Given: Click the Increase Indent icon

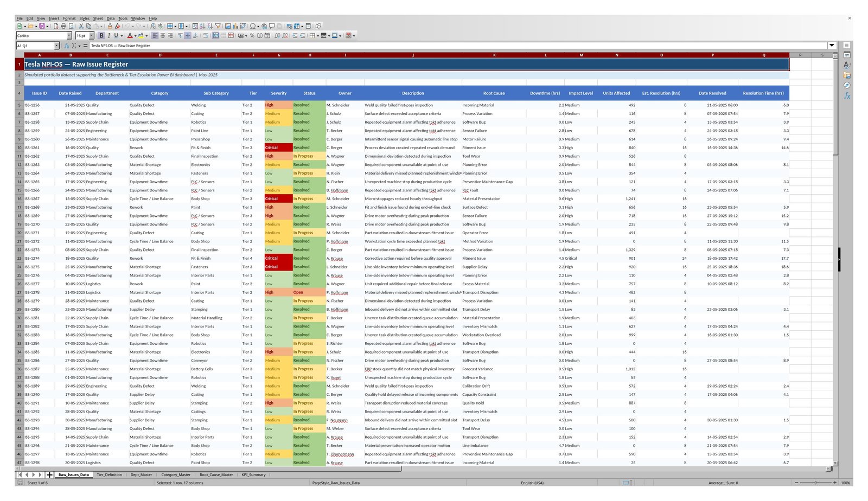Looking at the screenshot, I should (295, 36).
